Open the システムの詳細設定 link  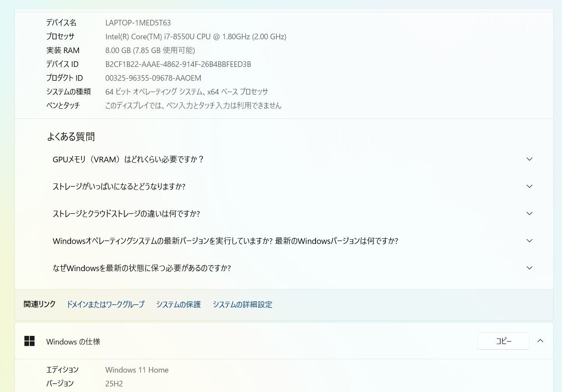pyautogui.click(x=243, y=304)
